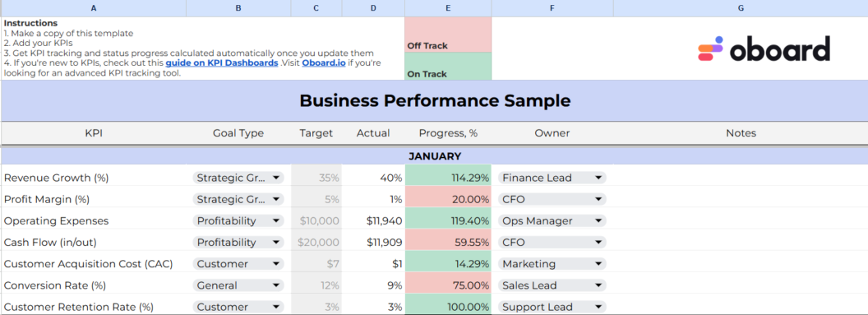Screen dimensions: 868x315
Task: Open Goal Type dropdown for Operating Expenses
Action: (x=238, y=221)
